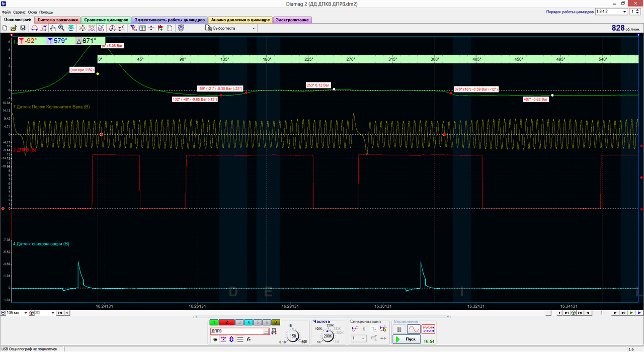Open the sync channel dropdown showing 1
The image size is (644, 352).
tap(359, 338)
